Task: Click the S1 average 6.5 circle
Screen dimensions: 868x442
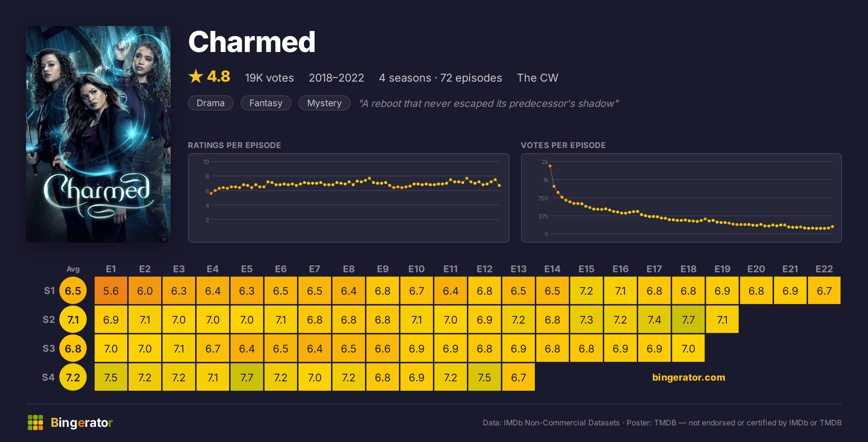Action: click(73, 291)
